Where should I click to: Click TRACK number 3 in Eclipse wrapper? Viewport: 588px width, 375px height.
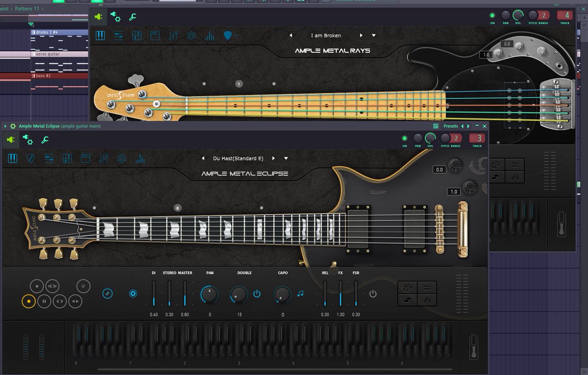coord(477,138)
